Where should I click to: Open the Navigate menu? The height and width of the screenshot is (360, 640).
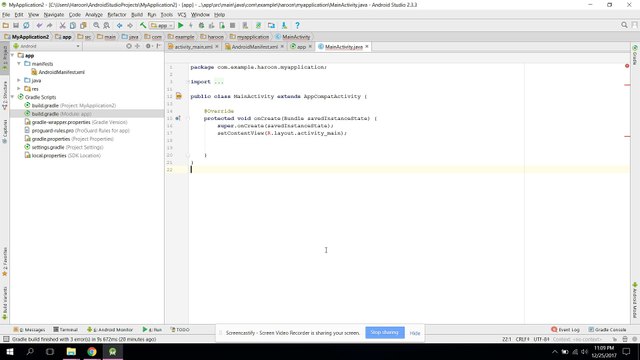click(54, 15)
